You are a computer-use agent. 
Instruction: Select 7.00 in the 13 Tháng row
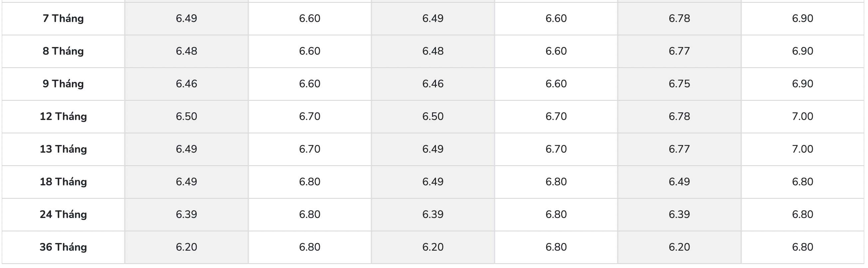(x=802, y=149)
